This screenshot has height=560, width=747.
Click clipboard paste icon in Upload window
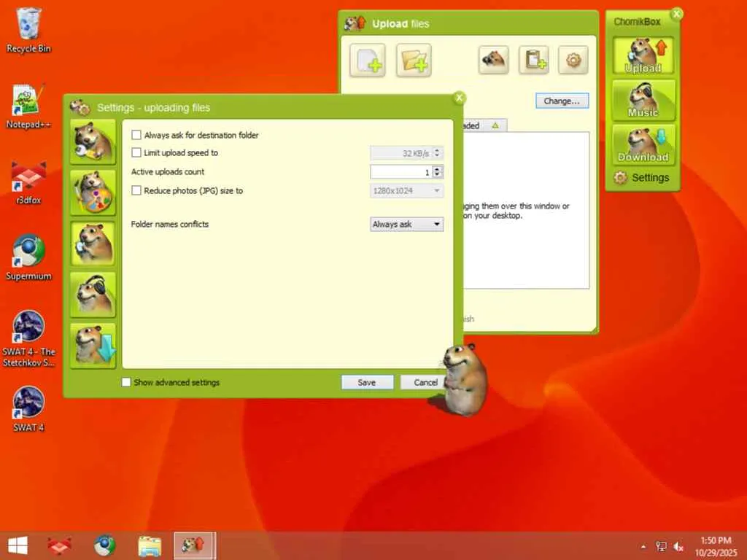[x=533, y=60]
